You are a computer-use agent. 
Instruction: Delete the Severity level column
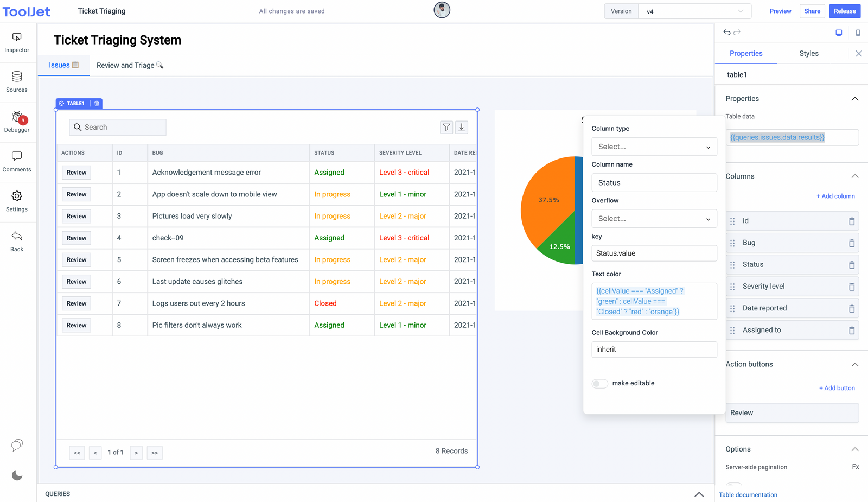(x=852, y=287)
